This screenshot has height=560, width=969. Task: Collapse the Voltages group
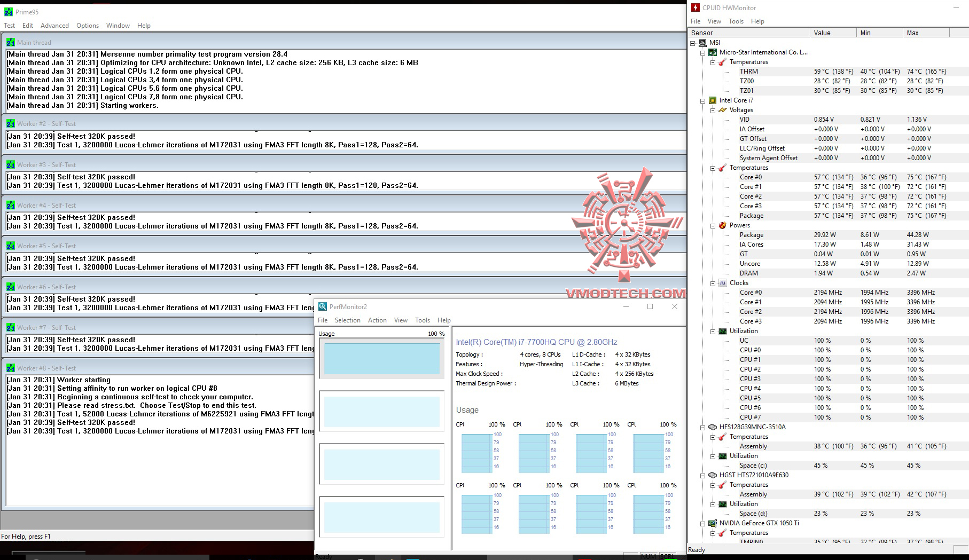713,110
